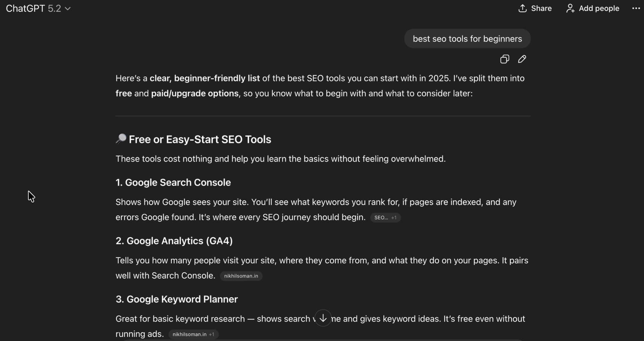Open the "SEO... +1" source citation chip
The height and width of the screenshot is (341, 644).
(385, 218)
